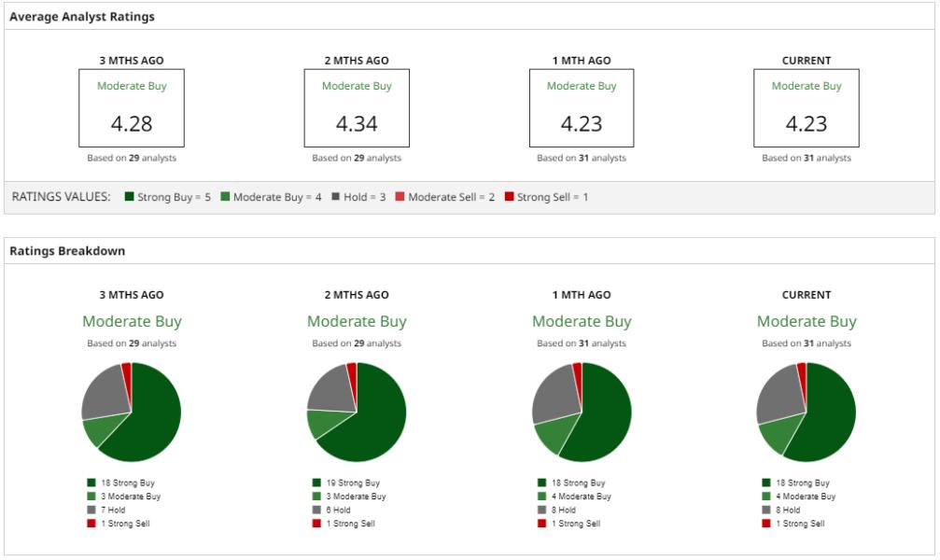Viewport: 940px width, 560px height.
Task: Click the 4 Moderate Buy entry under 1 MTH AGO
Action: 574,497
